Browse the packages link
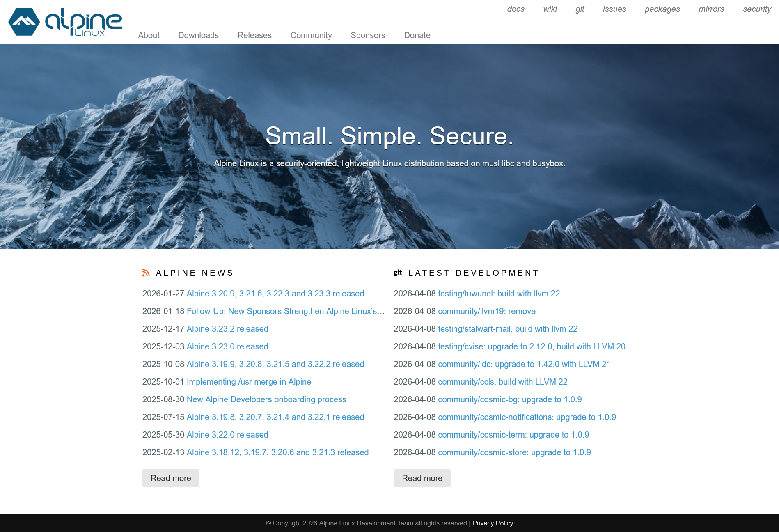 click(662, 9)
